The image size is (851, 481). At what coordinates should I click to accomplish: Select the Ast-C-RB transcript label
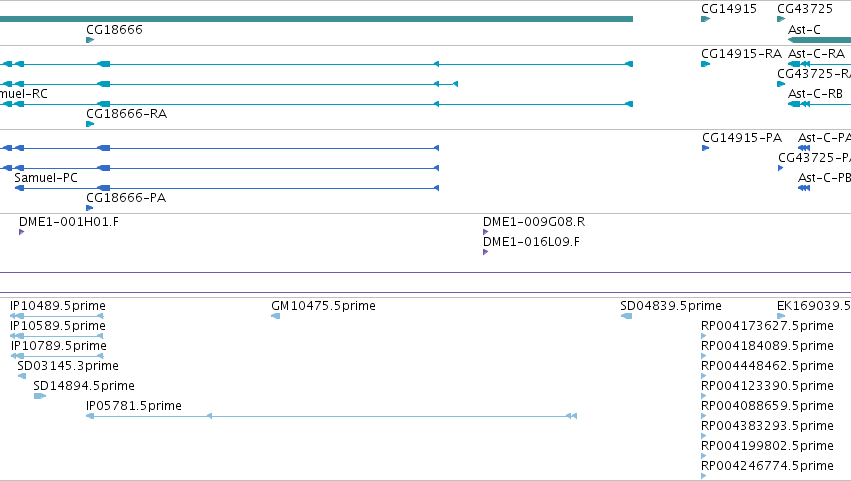coord(815,93)
